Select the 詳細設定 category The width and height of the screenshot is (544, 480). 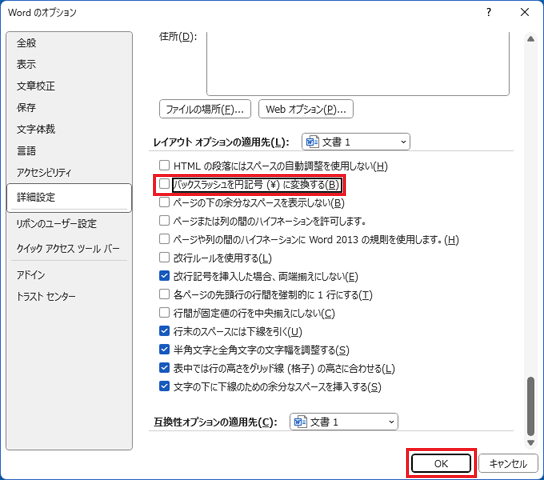point(69,198)
